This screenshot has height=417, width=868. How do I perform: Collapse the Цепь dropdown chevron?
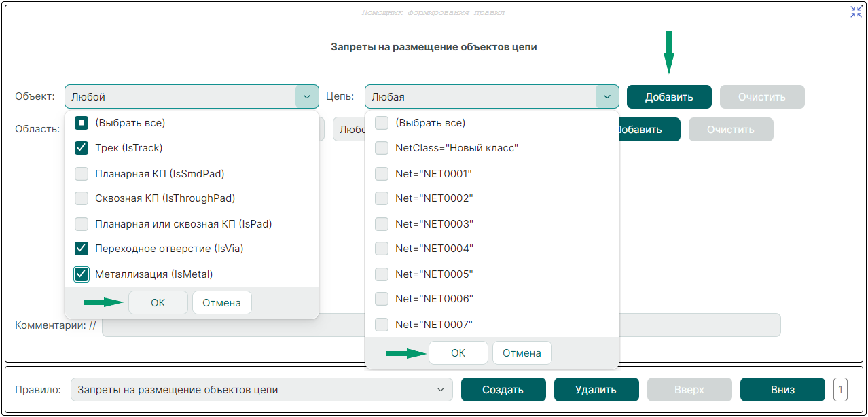607,96
